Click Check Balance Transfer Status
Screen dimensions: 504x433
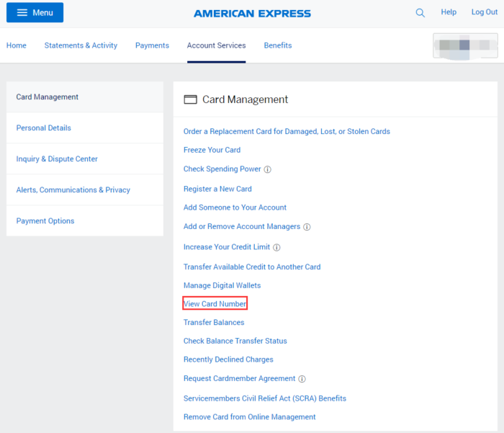tap(235, 341)
